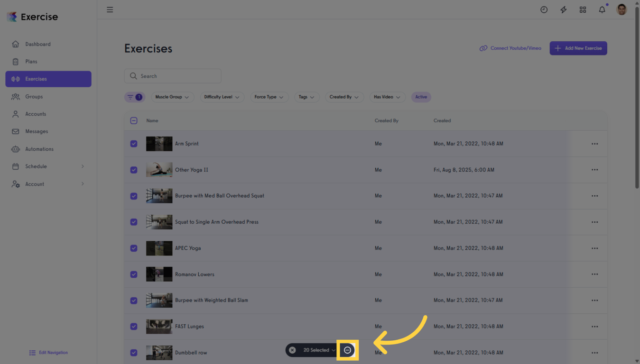Open Plans in the sidebar
The height and width of the screenshot is (364, 640).
(48, 62)
